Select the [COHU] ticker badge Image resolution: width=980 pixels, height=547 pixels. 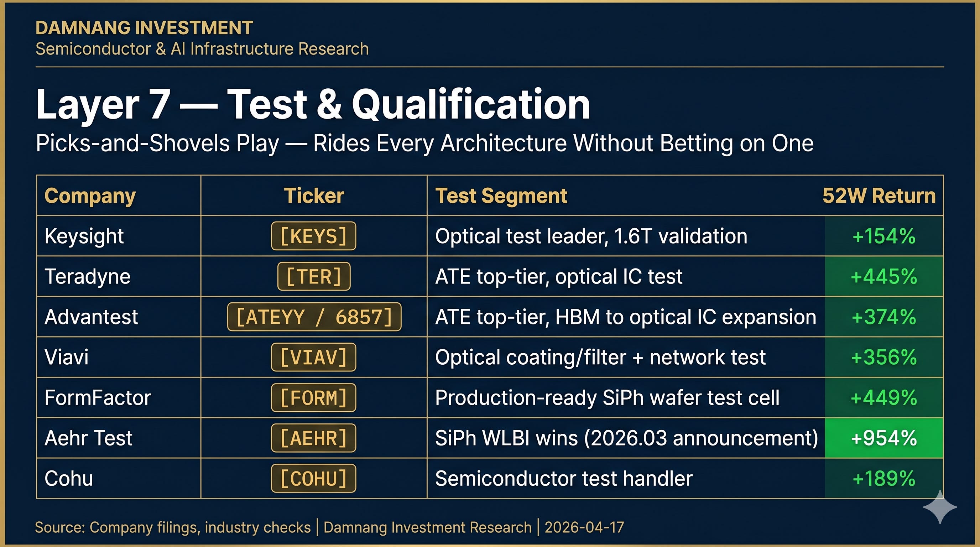pos(313,478)
